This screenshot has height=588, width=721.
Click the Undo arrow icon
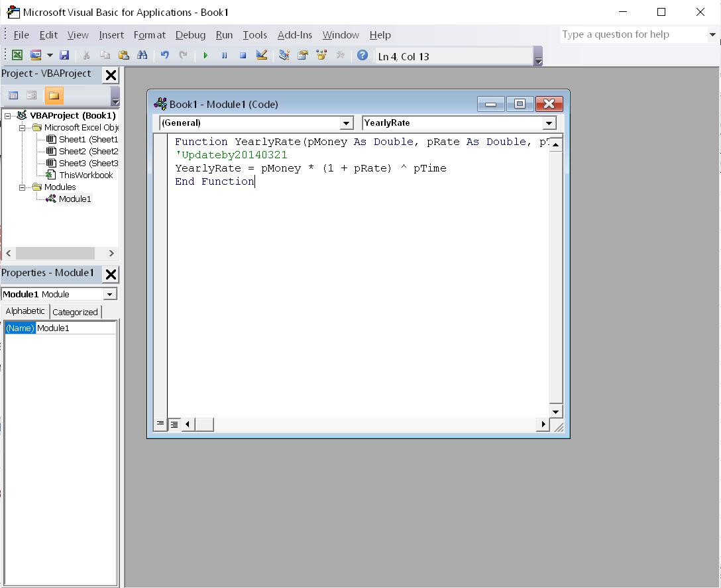[164, 56]
